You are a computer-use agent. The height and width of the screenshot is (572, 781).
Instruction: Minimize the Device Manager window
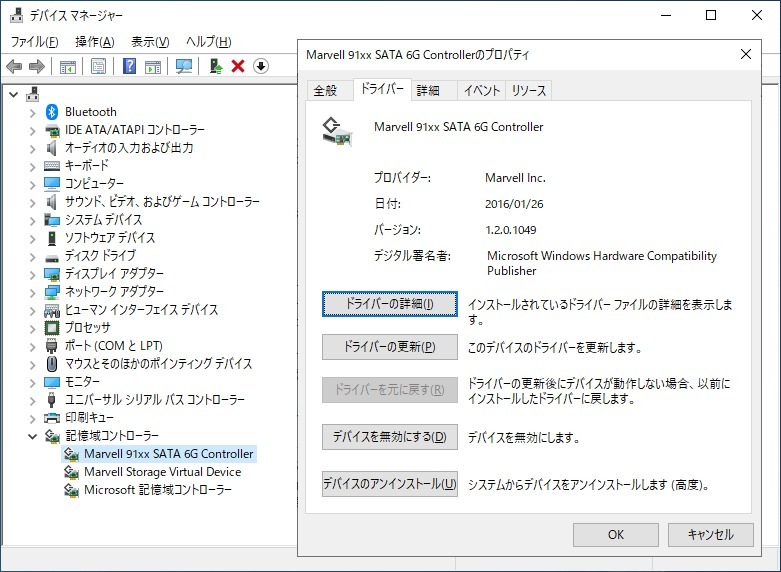coord(666,15)
